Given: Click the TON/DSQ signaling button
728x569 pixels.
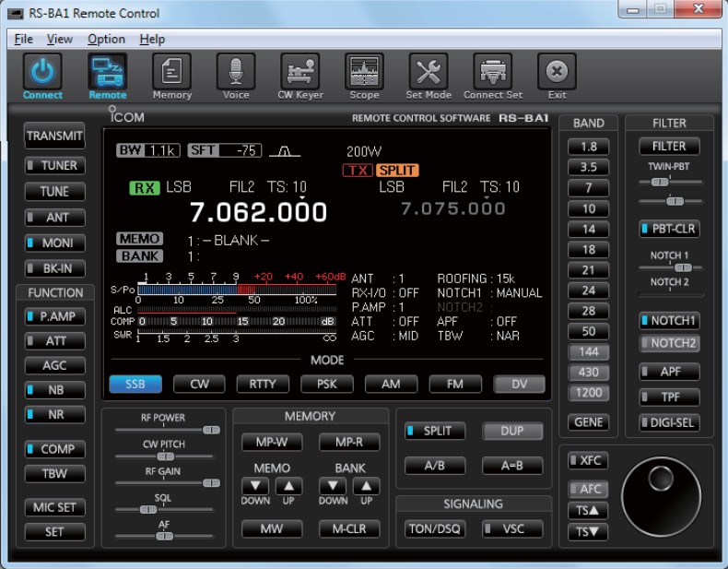Looking at the screenshot, I should 435,528.
